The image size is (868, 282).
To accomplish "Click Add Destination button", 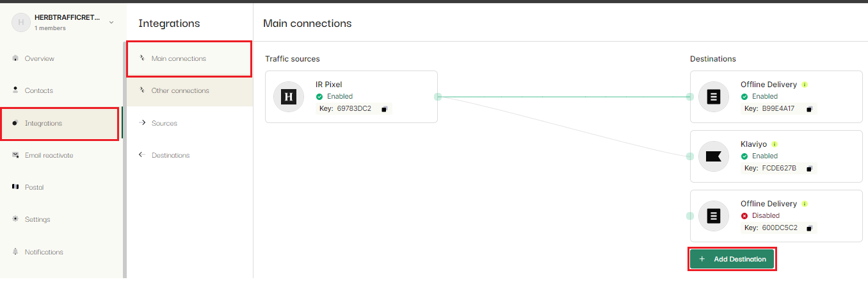I will coord(732,259).
